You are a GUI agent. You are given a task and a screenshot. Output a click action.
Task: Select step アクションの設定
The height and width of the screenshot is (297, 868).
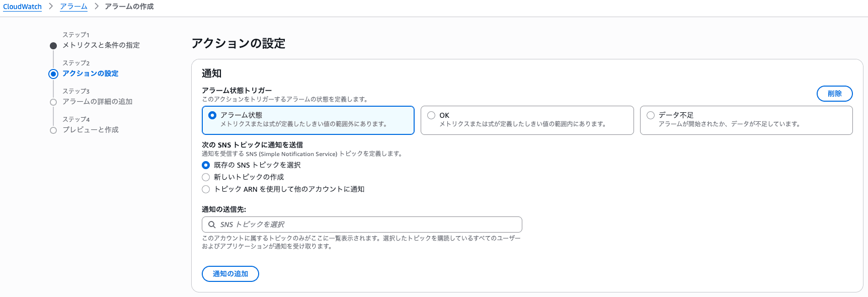pos(91,73)
